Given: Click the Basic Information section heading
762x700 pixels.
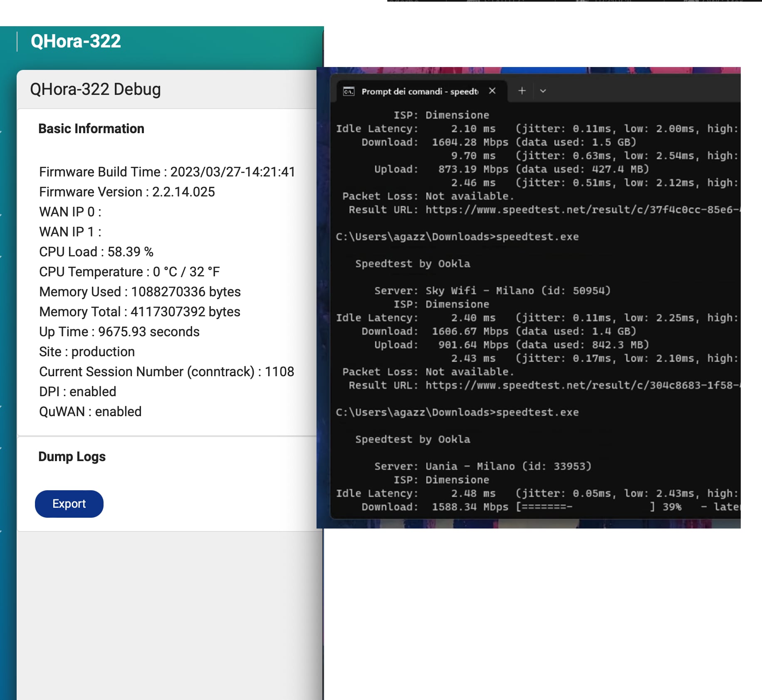Looking at the screenshot, I should (x=91, y=129).
